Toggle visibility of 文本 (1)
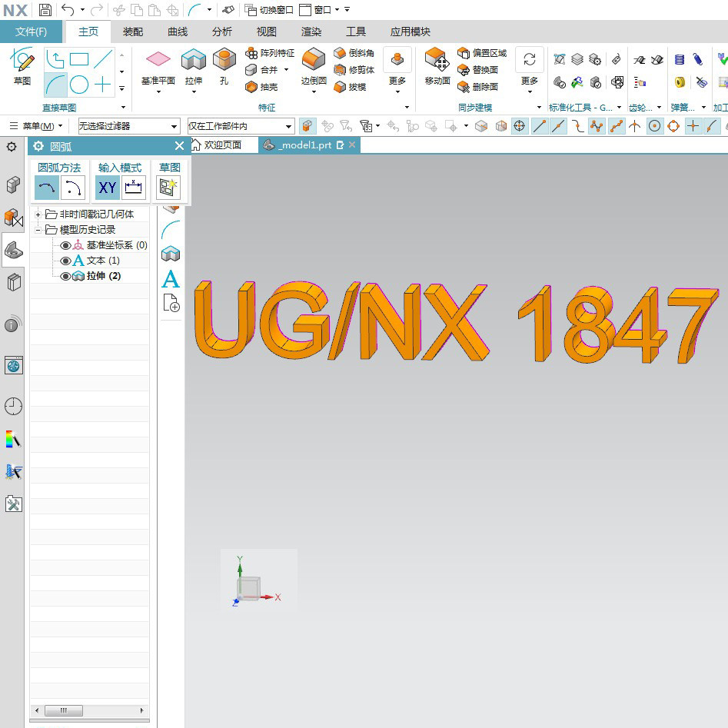The image size is (728, 728). 65,261
